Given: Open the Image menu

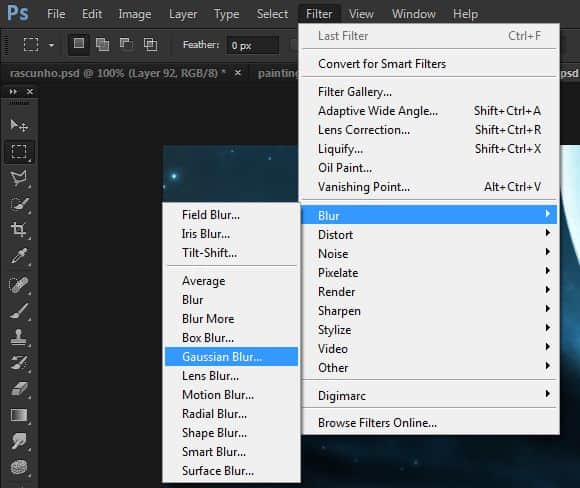Looking at the screenshot, I should click(x=135, y=14).
